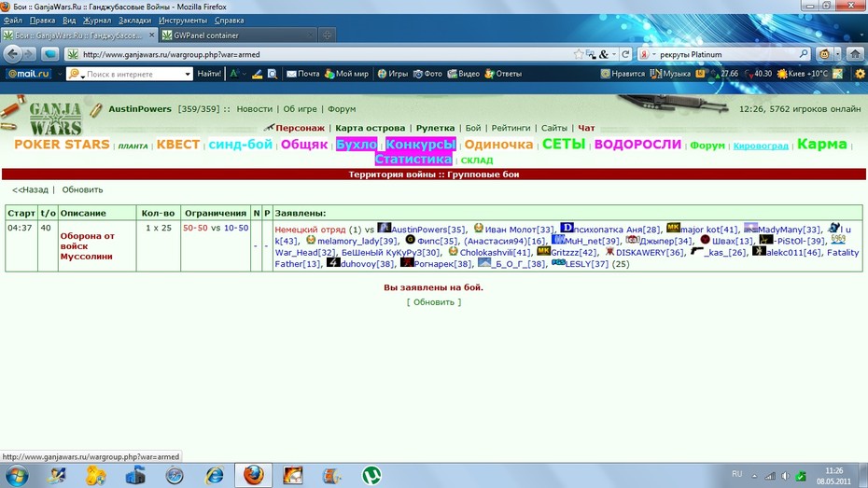Open the Статистика link

coord(413,160)
